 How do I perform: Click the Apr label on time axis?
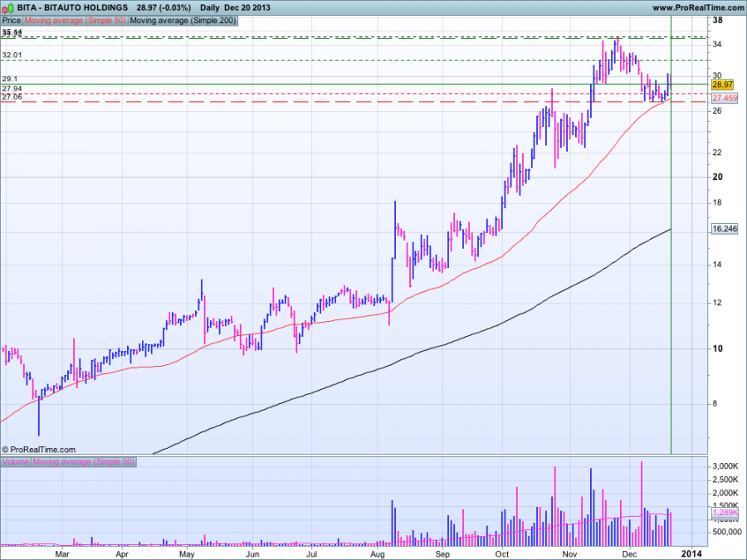[x=122, y=554]
